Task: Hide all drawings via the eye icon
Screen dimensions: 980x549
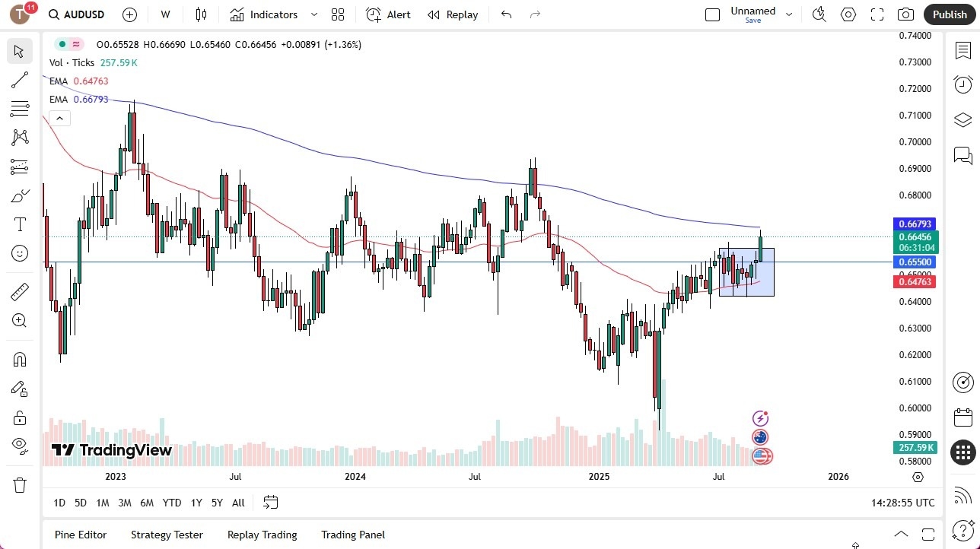Action: click(x=20, y=446)
